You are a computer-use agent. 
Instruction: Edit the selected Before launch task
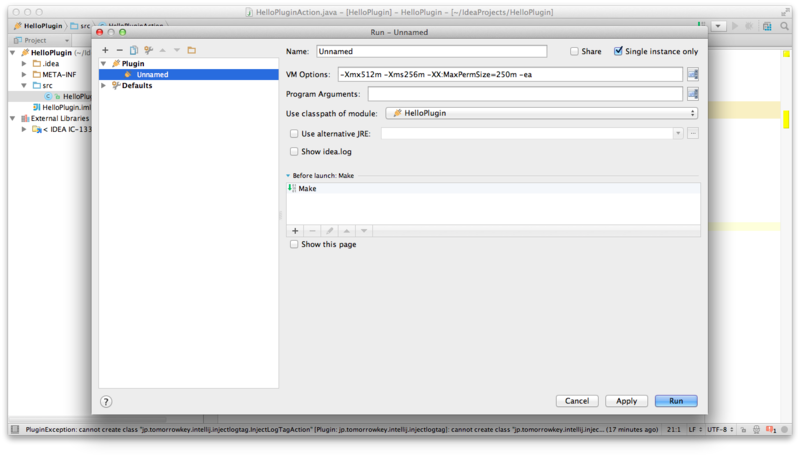(330, 231)
